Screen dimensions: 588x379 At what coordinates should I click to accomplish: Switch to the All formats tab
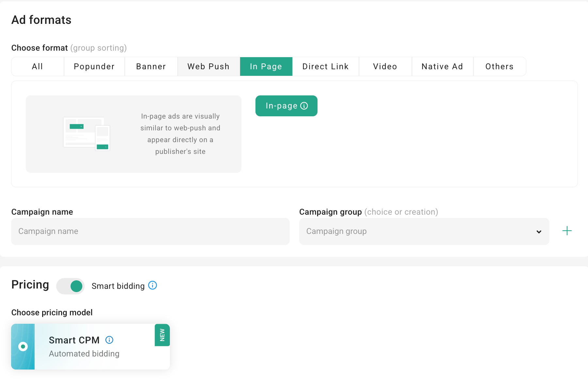(37, 66)
